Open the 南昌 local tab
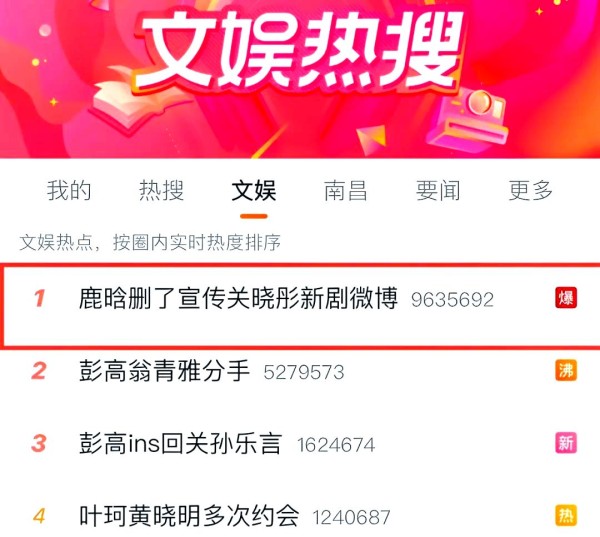The width and height of the screenshot is (600, 537). click(x=346, y=190)
